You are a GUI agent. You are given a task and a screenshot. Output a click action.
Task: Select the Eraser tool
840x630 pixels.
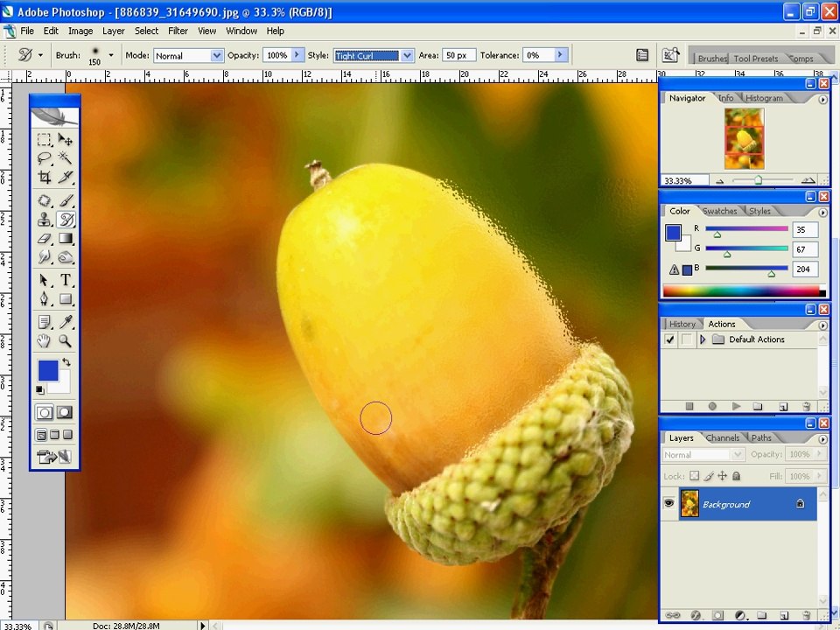point(45,238)
